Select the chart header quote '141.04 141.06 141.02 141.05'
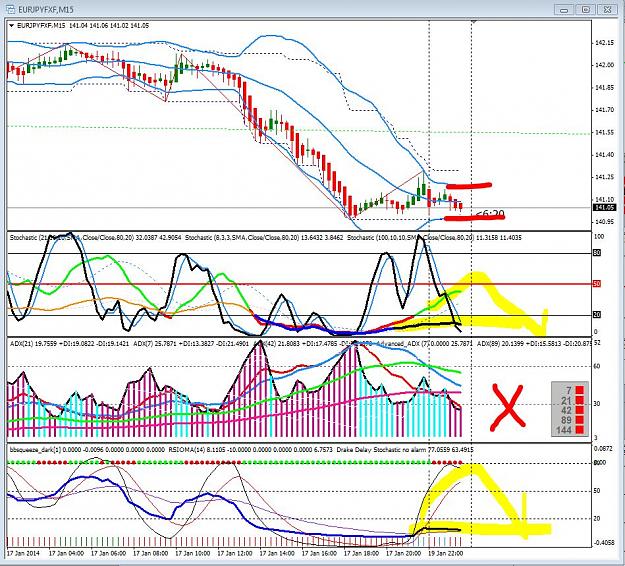The image size is (625, 566). (109, 26)
